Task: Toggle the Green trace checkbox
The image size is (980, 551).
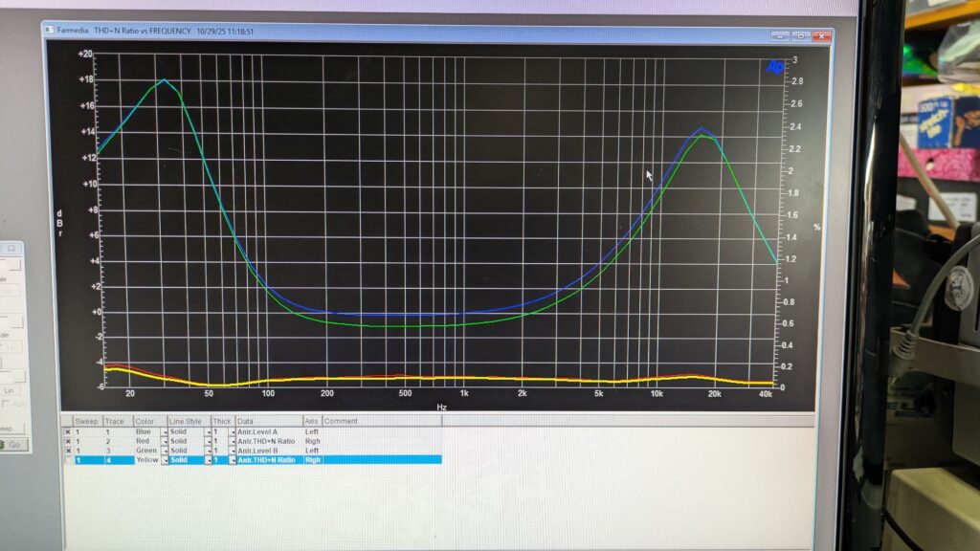Action: pos(67,451)
